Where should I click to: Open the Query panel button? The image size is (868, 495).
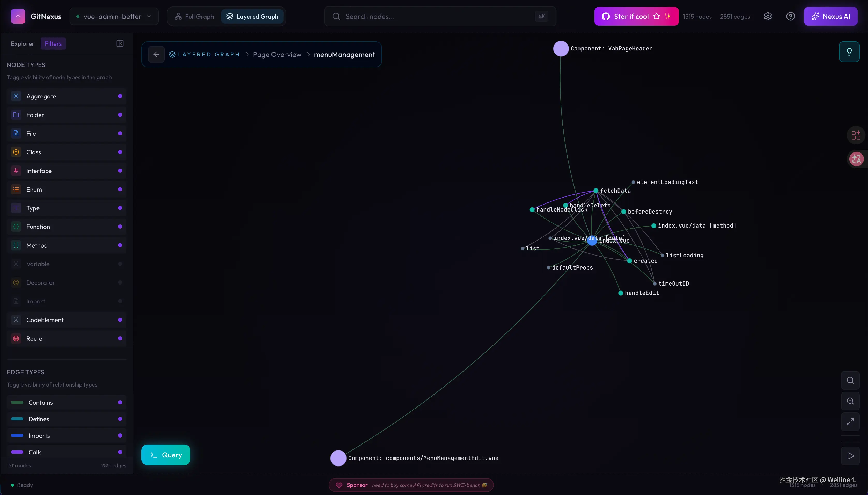(166, 455)
